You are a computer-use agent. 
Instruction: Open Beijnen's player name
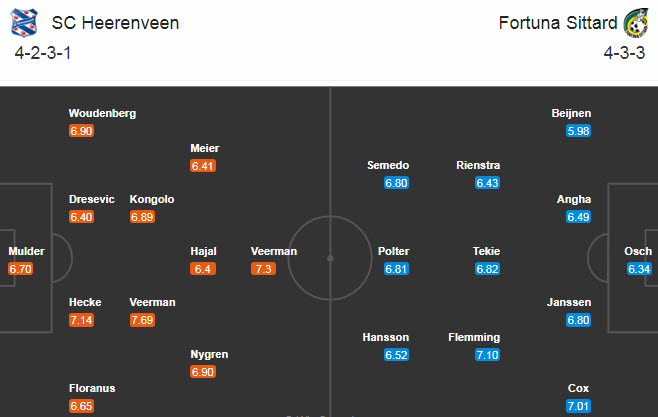(571, 113)
